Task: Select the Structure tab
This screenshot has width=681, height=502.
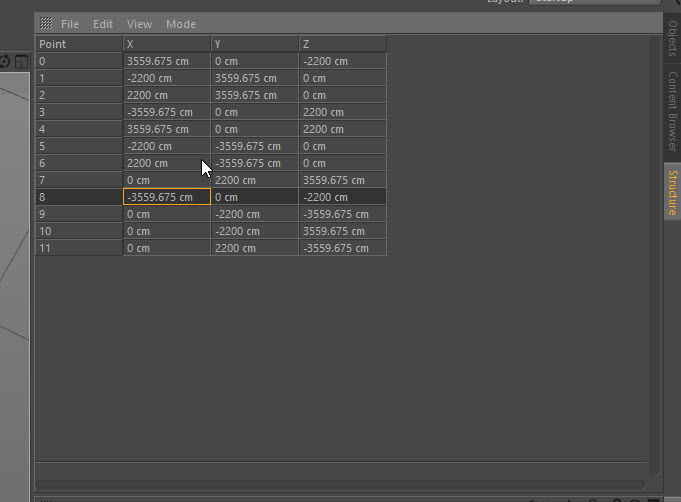Action: pyautogui.click(x=672, y=192)
